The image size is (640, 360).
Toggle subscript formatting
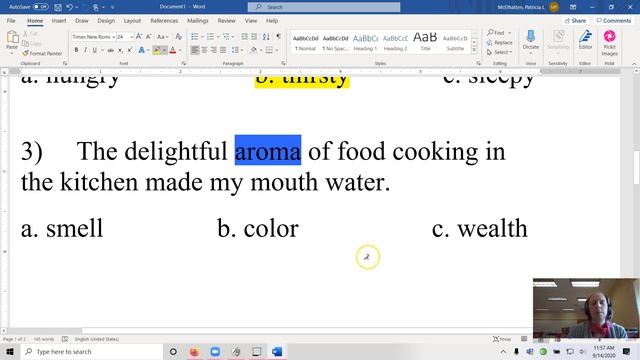[120, 50]
